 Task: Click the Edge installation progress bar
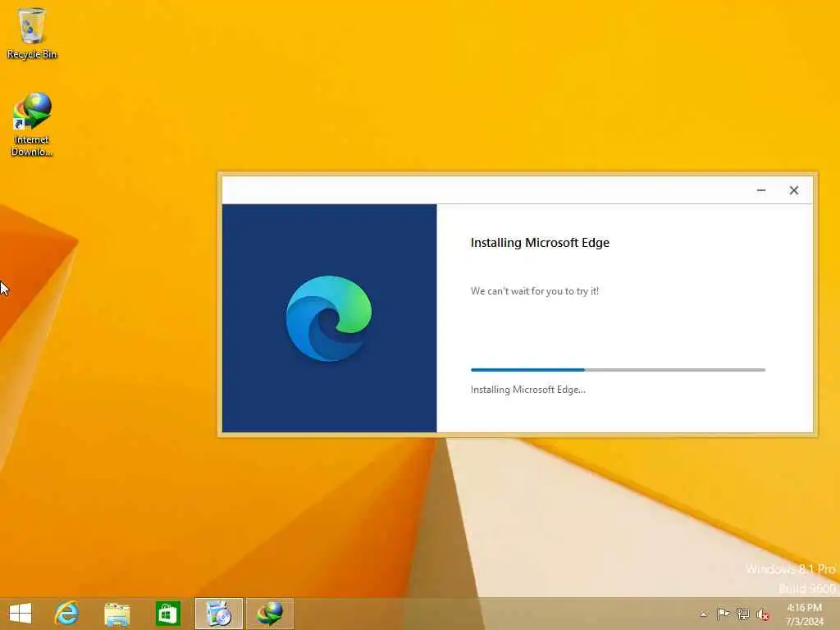(x=618, y=370)
